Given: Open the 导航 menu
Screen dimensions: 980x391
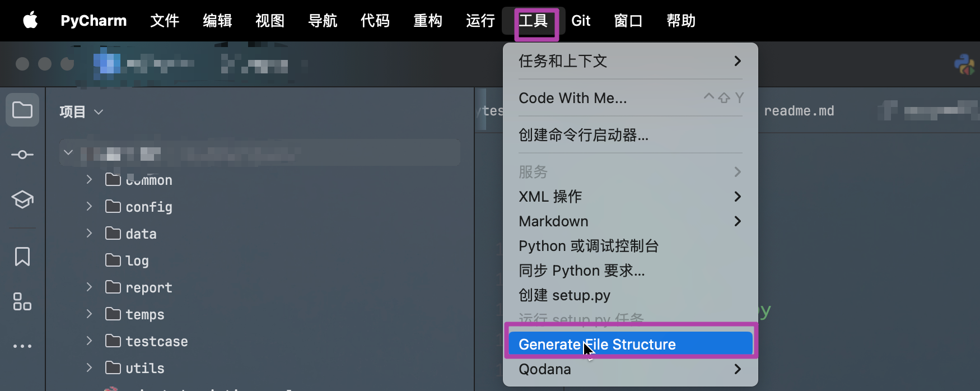Looking at the screenshot, I should coord(323,21).
